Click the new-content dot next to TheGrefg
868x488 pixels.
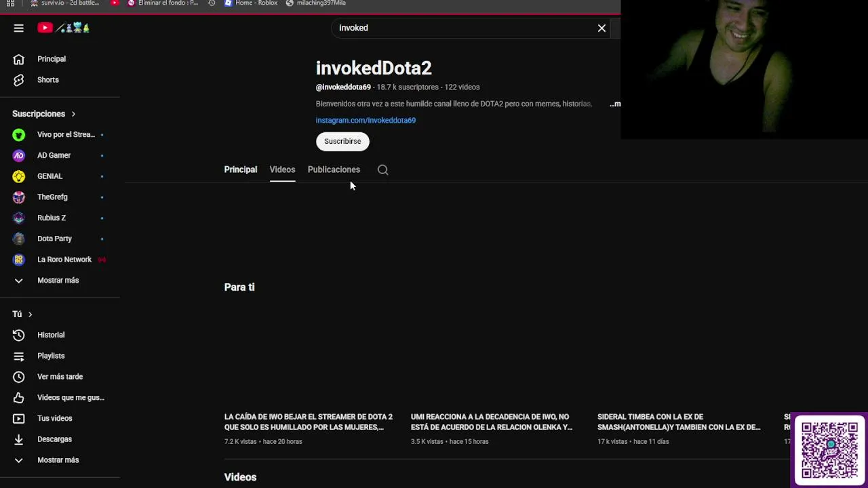tap(102, 197)
